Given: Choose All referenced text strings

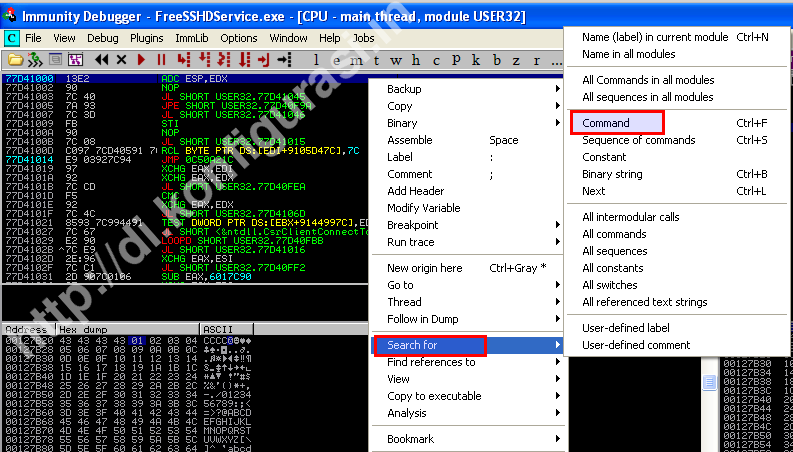Looking at the screenshot, I should (675, 302).
